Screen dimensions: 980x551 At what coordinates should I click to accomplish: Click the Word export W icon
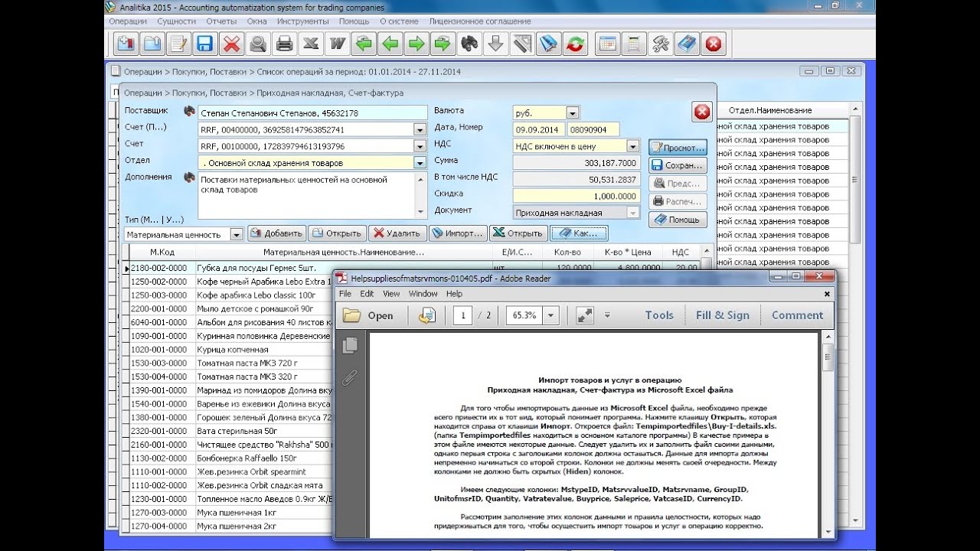point(337,44)
